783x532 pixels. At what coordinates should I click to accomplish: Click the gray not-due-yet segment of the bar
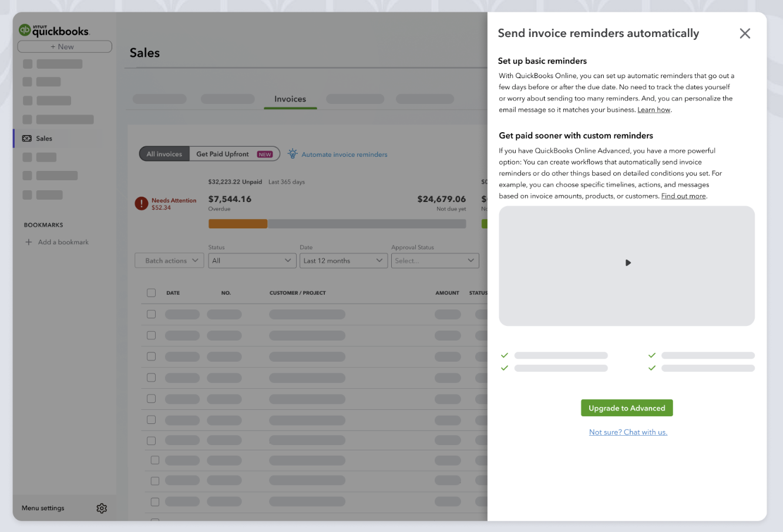pyautogui.click(x=367, y=224)
